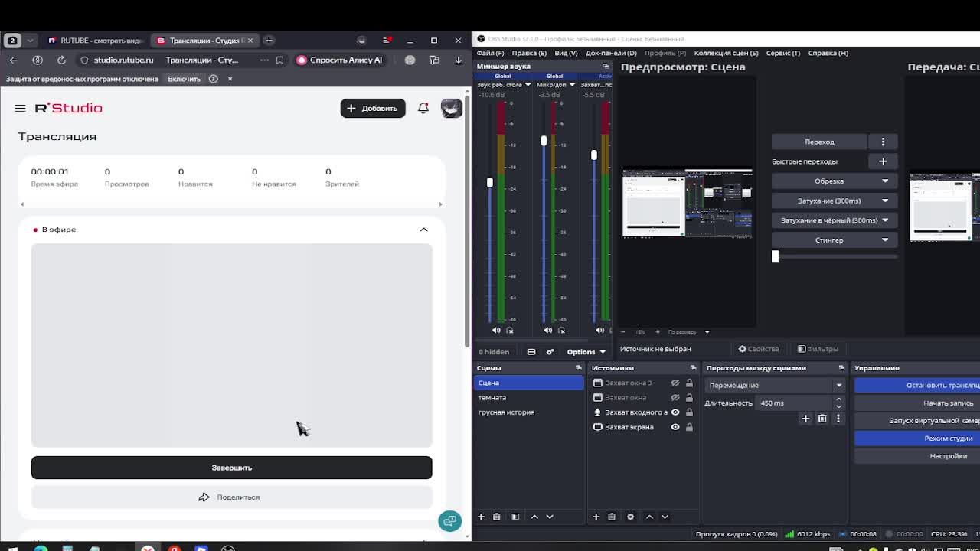The width and height of the screenshot is (980, 551).
Task: Switch to the RUTUBE browser tab
Action: pyautogui.click(x=95, y=41)
